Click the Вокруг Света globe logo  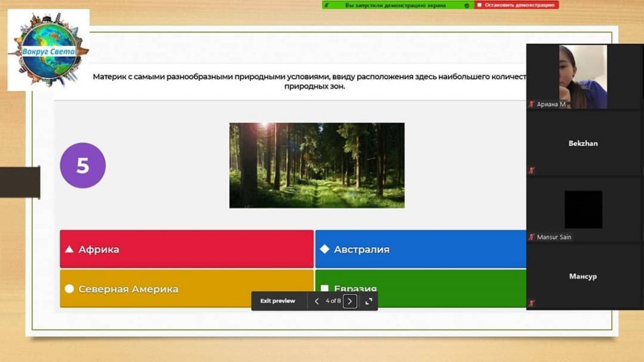pos(49,50)
